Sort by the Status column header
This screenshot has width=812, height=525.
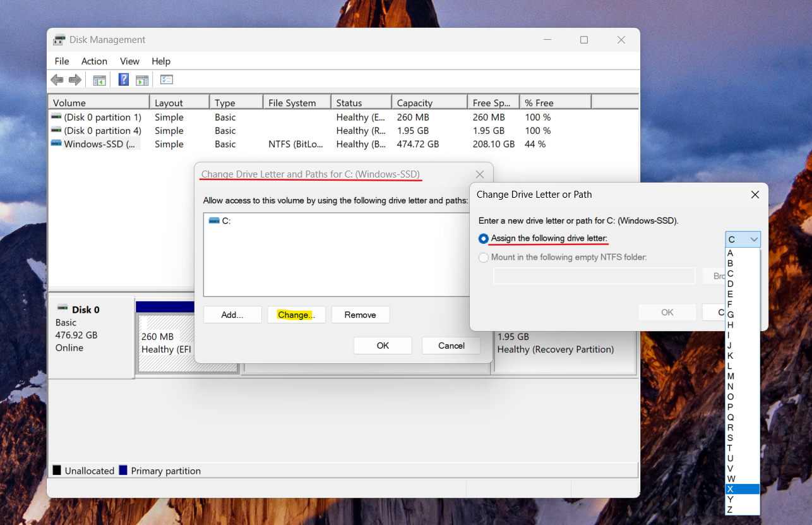[361, 102]
